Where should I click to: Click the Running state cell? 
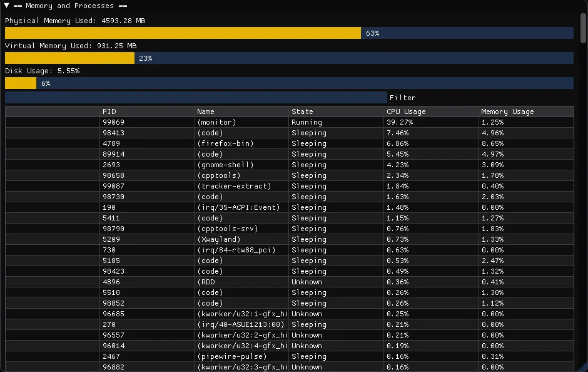307,122
